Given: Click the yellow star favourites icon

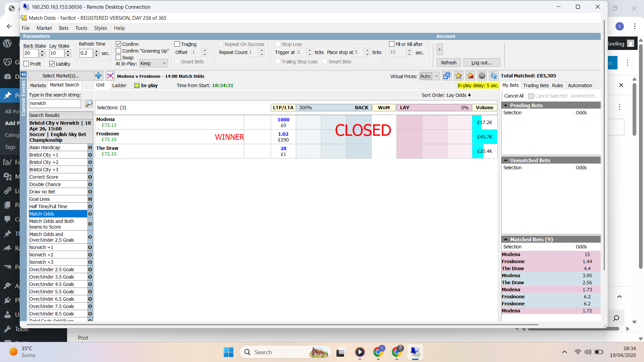Looking at the screenshot, I should point(459,76).
